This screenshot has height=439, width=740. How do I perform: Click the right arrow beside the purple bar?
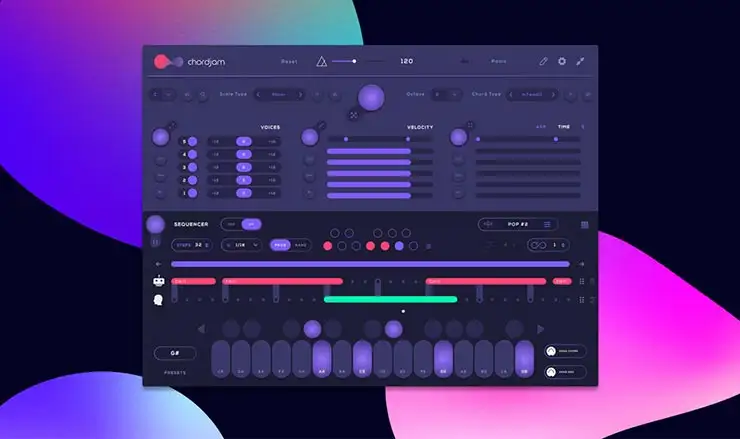point(581,264)
